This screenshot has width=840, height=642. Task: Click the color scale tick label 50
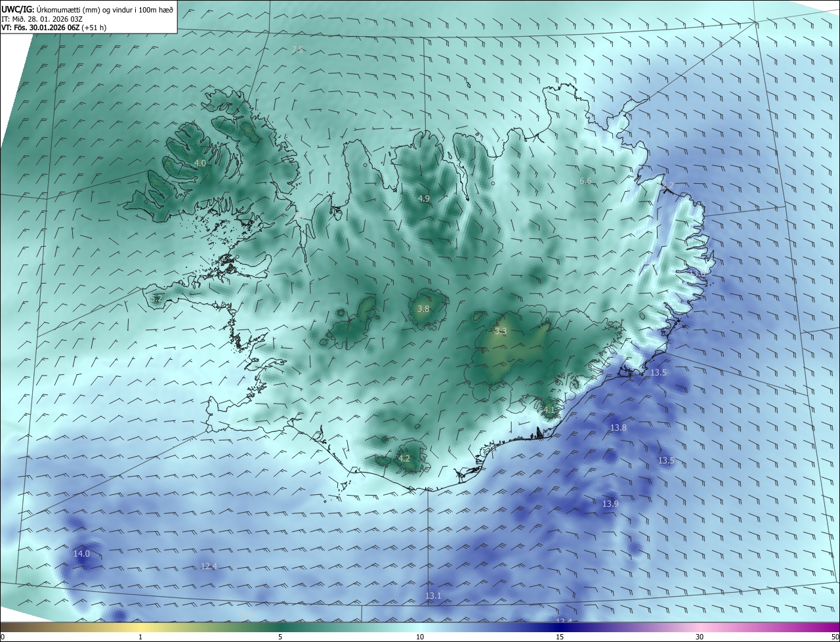point(835,637)
